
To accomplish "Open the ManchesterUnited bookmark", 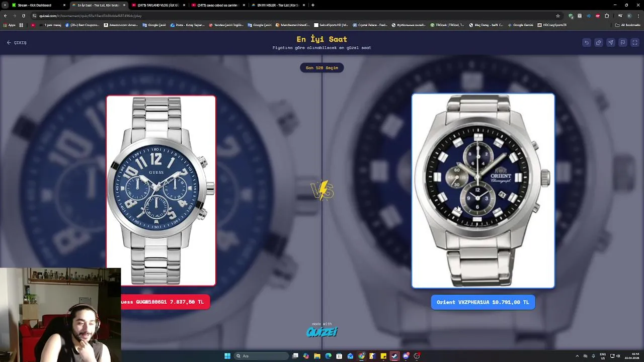I will coord(293,25).
